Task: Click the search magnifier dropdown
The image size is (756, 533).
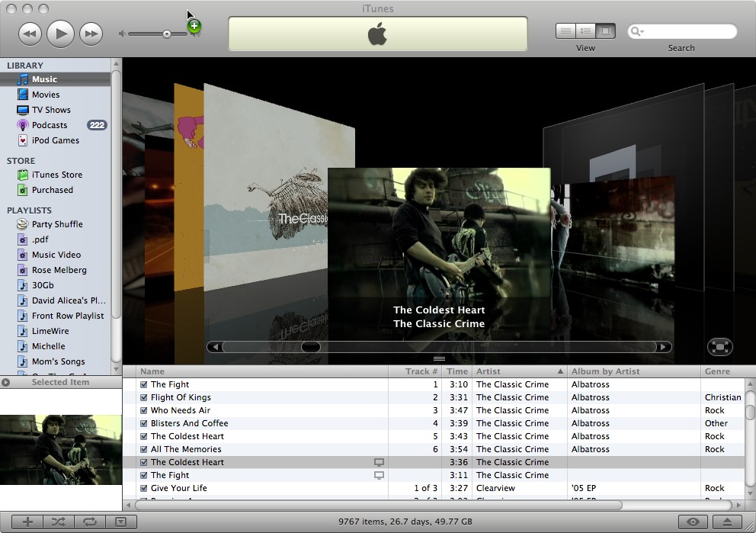Action: (x=637, y=31)
